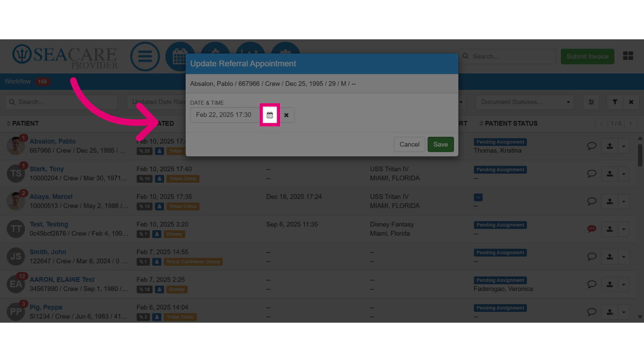Viewport: 644px width, 362px height.
Task: Expand action dropdown for Smith, John row
Action: point(624,257)
